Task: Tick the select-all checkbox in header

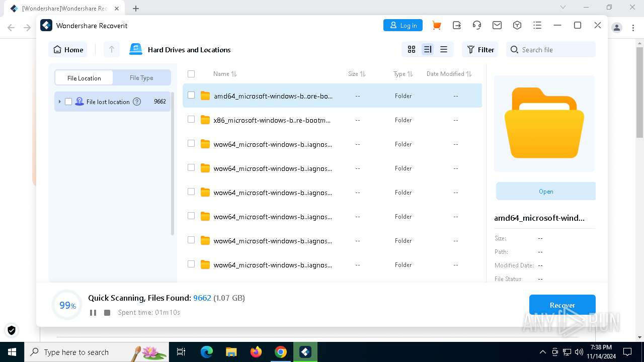Action: 191,74
